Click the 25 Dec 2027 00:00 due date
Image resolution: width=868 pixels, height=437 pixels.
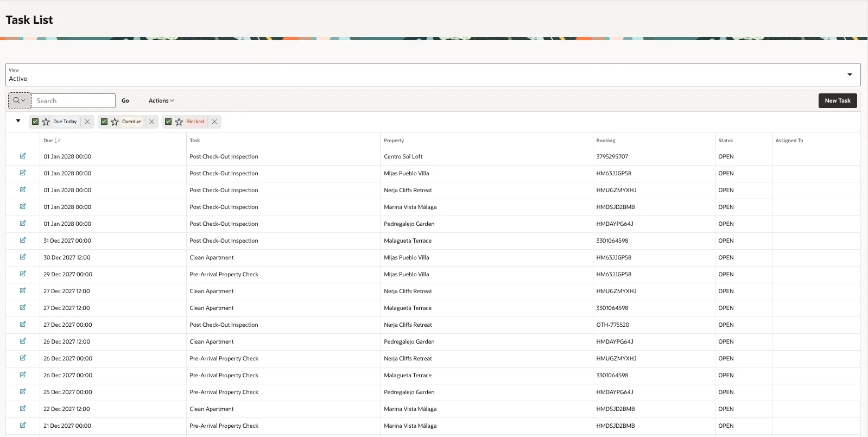click(68, 392)
